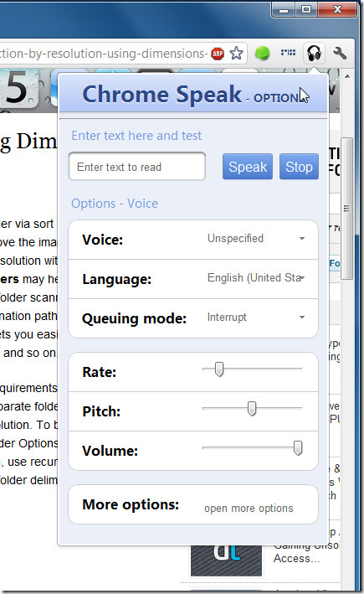This screenshot has width=364, height=594.
Task: Click open more options link
Action: [249, 509]
